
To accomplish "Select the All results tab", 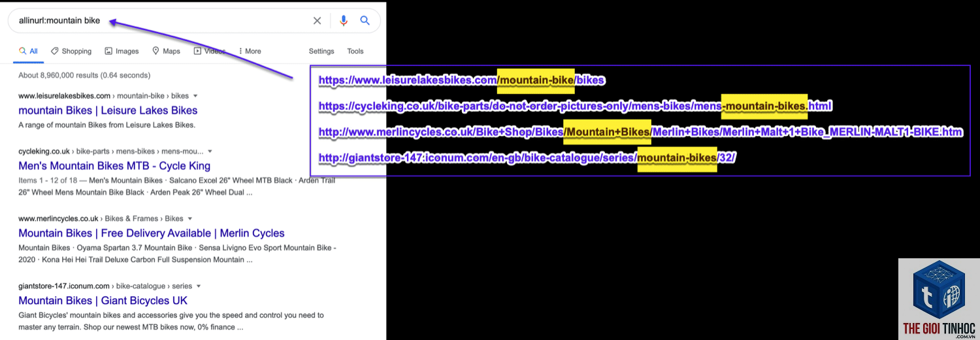I will pyautogui.click(x=28, y=51).
